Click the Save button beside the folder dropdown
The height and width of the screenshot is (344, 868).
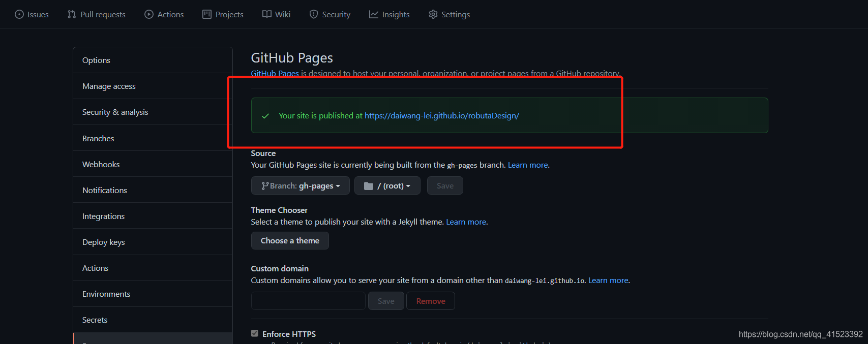445,185
